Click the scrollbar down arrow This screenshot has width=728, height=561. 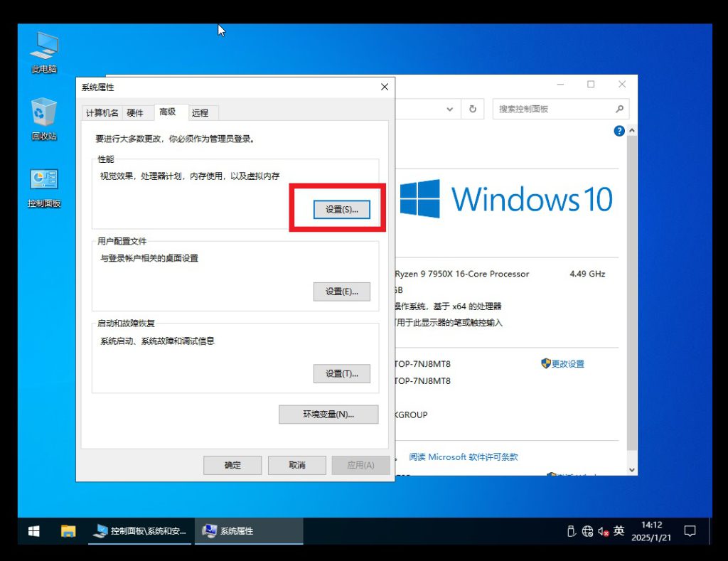pos(631,469)
